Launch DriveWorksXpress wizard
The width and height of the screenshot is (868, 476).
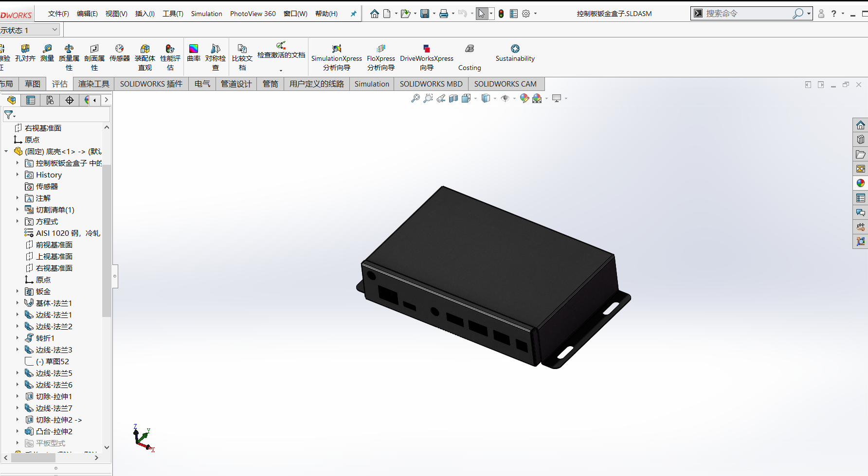[x=427, y=57]
